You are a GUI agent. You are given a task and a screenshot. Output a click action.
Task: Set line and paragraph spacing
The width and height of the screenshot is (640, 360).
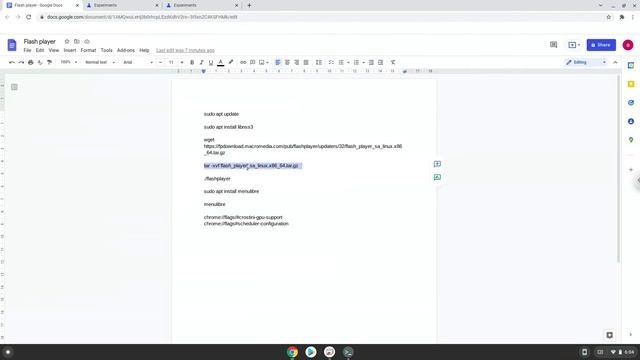click(319, 62)
